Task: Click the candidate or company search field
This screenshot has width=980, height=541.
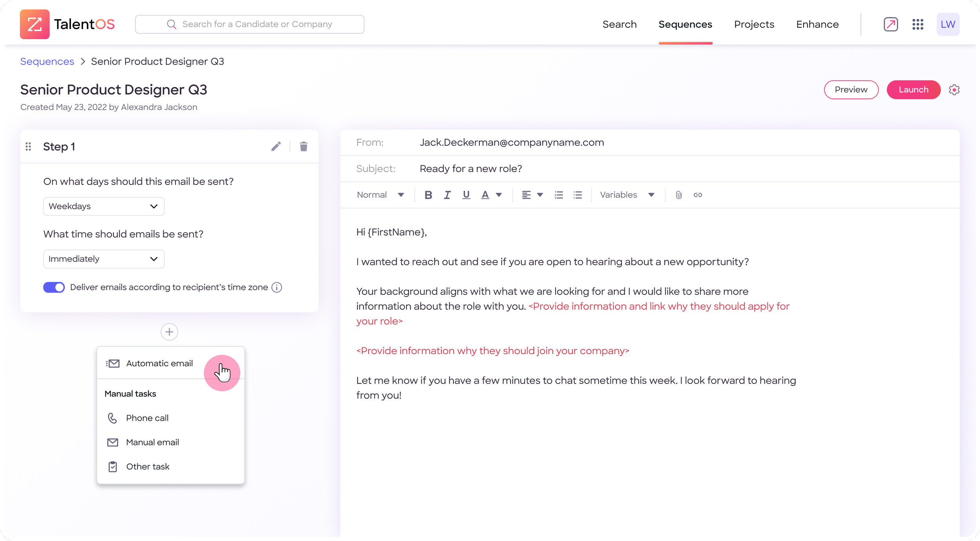Action: coord(250,24)
